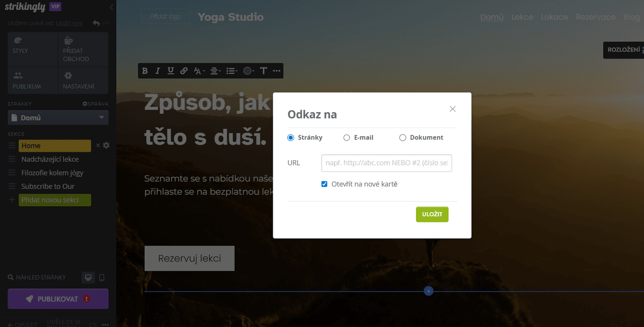Image resolution: width=644 pixels, height=327 pixels.
Task: Close the Odkaz na dialog
Action: coord(452,109)
